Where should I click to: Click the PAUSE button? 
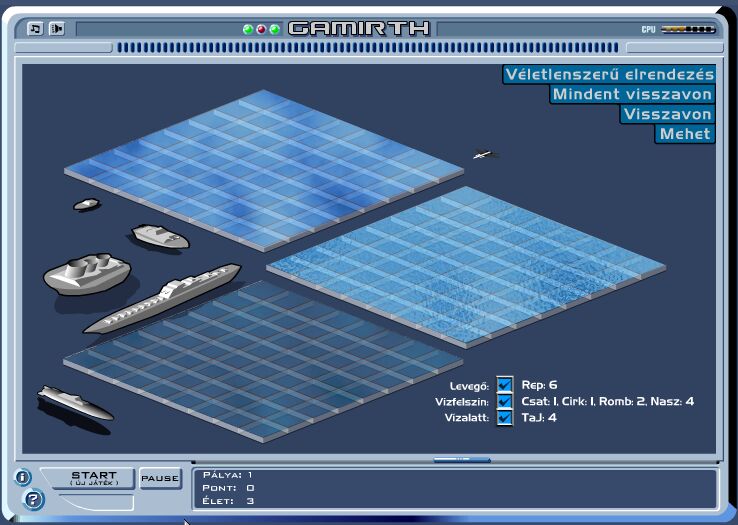pyautogui.click(x=160, y=478)
